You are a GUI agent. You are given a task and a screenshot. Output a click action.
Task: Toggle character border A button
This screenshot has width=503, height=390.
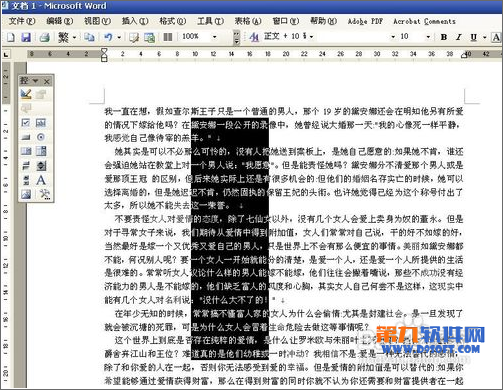(x=496, y=37)
